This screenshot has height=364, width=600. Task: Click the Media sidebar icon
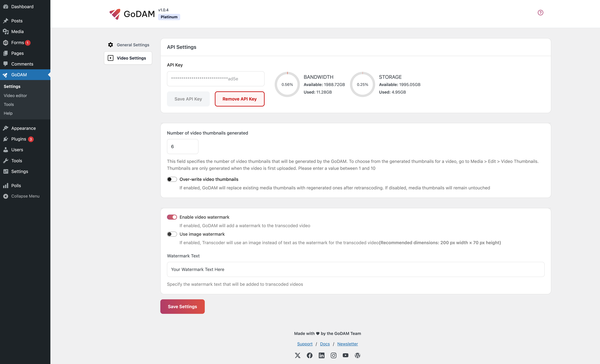coord(6,31)
